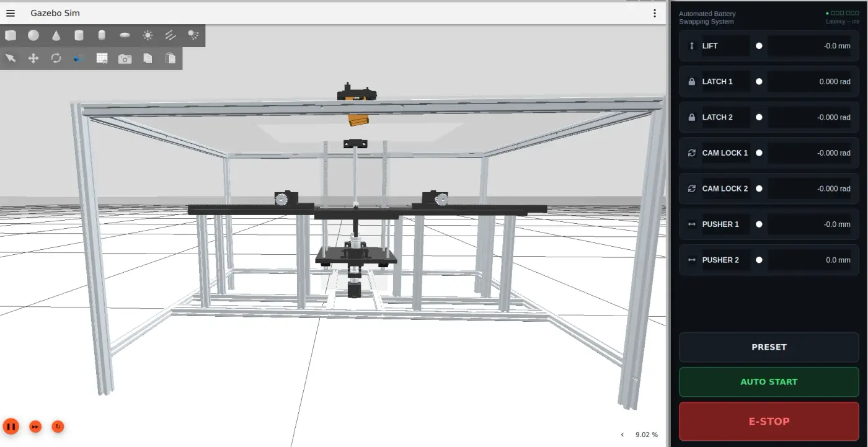Click the white dot on the PUSHER 1 row
This screenshot has height=447, width=868.
[x=759, y=224]
